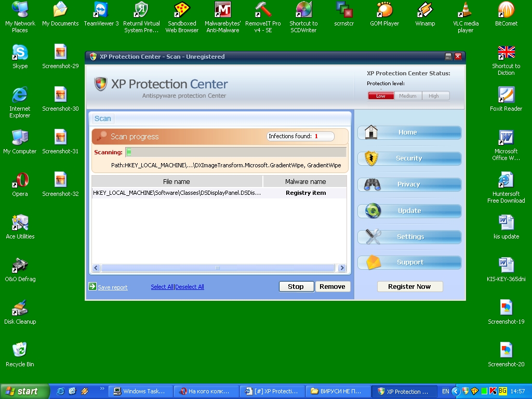Open the Support section
This screenshot has height=399, width=532.
coord(409,262)
